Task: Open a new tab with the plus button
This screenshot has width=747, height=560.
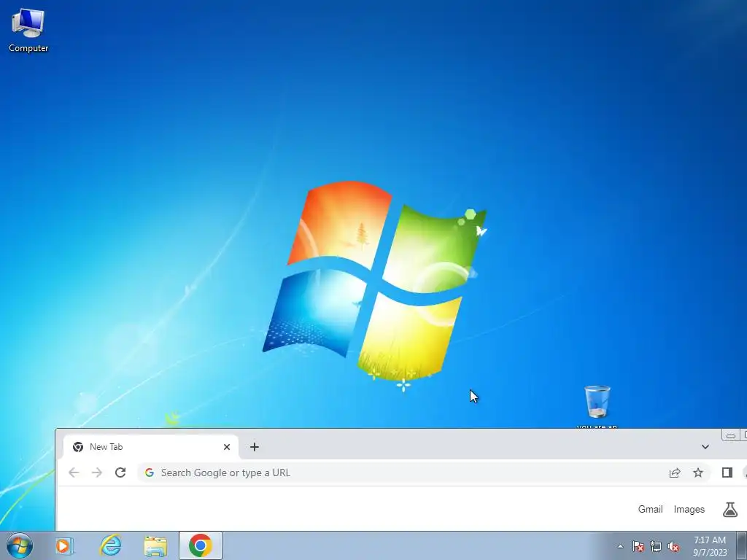Action: [255, 447]
